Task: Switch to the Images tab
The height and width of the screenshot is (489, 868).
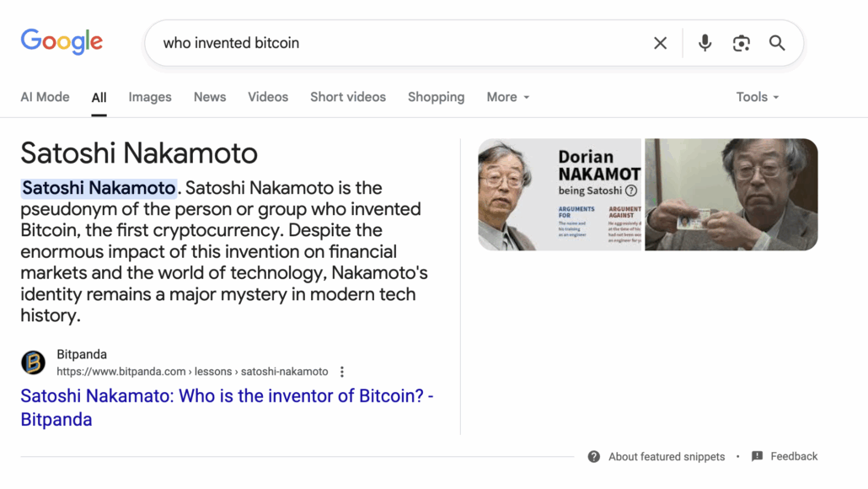Action: (x=150, y=97)
